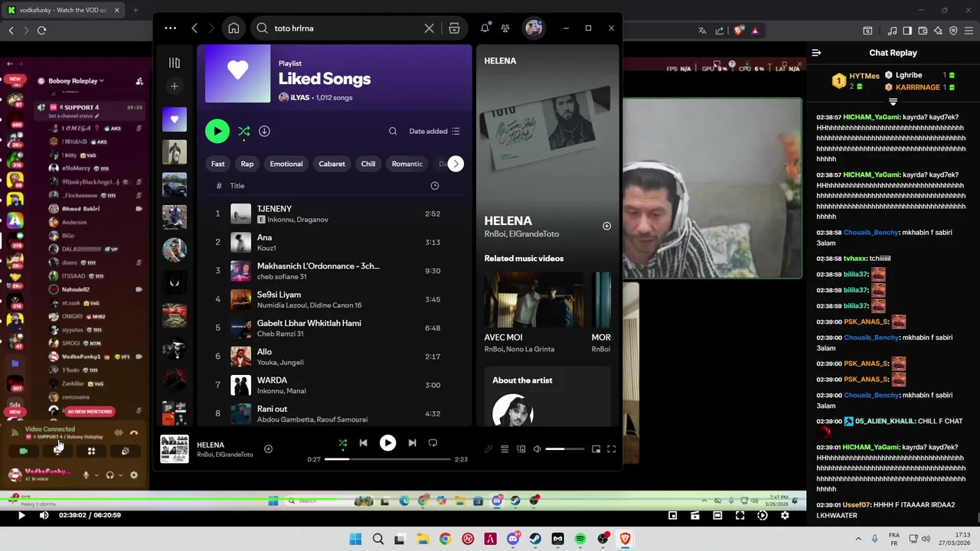Play the current track HELENA

pyautogui.click(x=387, y=443)
